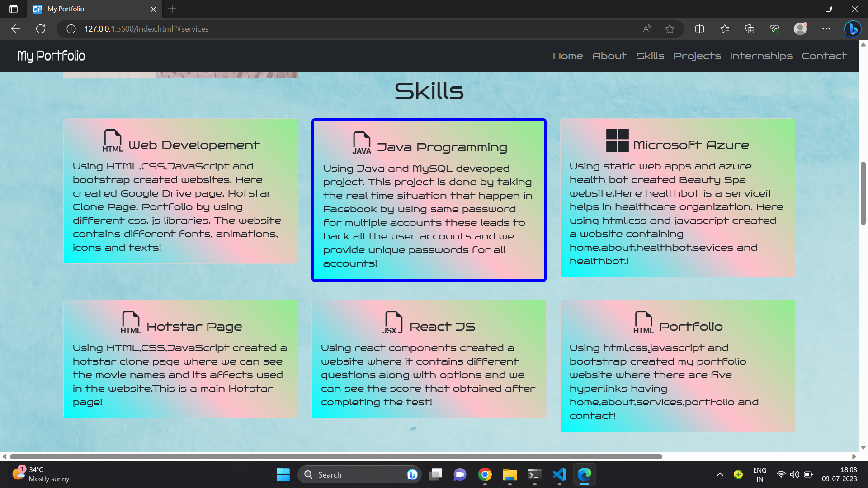The height and width of the screenshot is (488, 868).
Task: Reload the page with refresh button
Action: coord(41,28)
